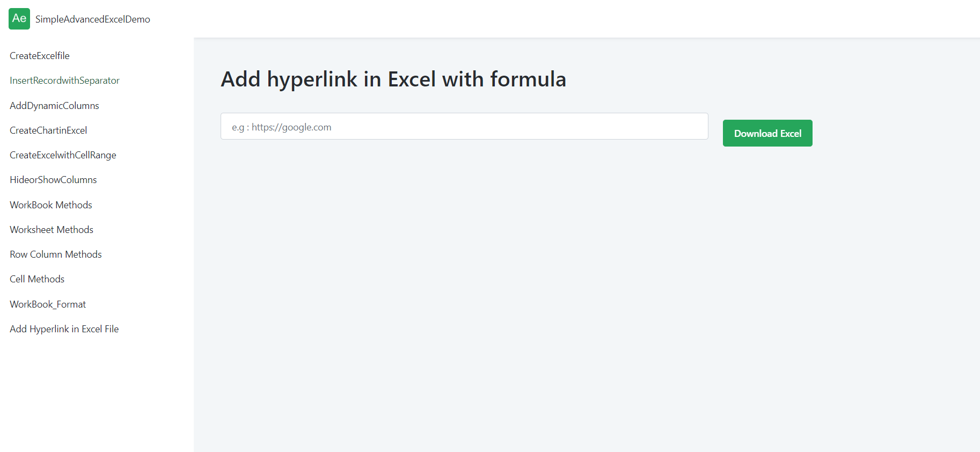The height and width of the screenshot is (452, 980).
Task: Go to WorkBook Methods section
Action: coord(50,205)
